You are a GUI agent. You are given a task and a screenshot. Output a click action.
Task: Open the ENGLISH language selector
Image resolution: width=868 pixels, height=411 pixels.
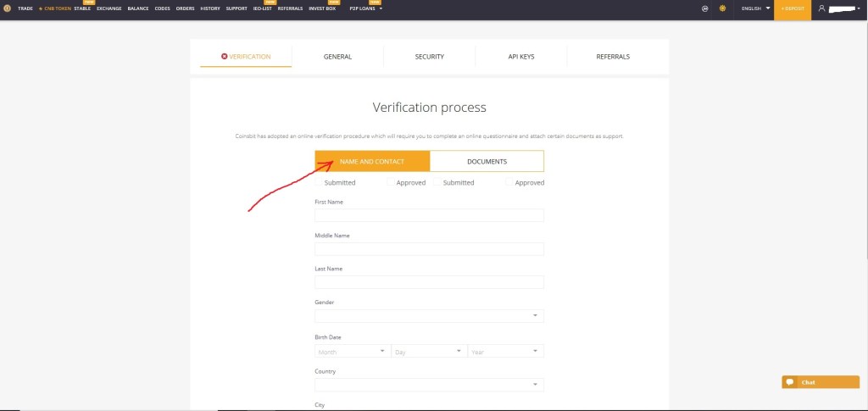point(755,8)
